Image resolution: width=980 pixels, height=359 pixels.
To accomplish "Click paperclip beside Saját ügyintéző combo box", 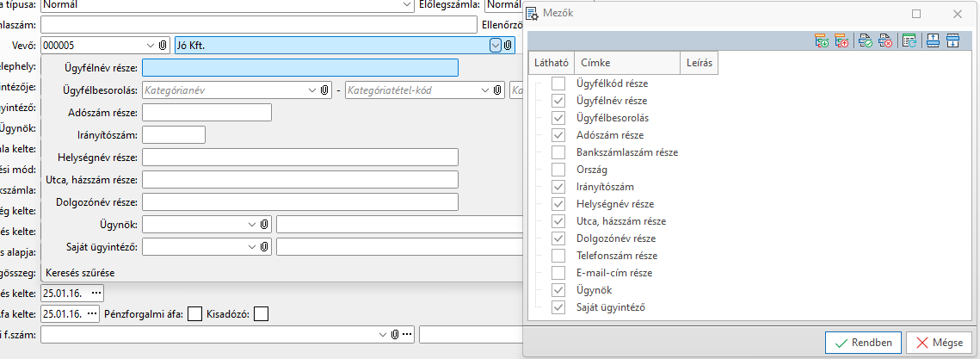I will tap(264, 247).
